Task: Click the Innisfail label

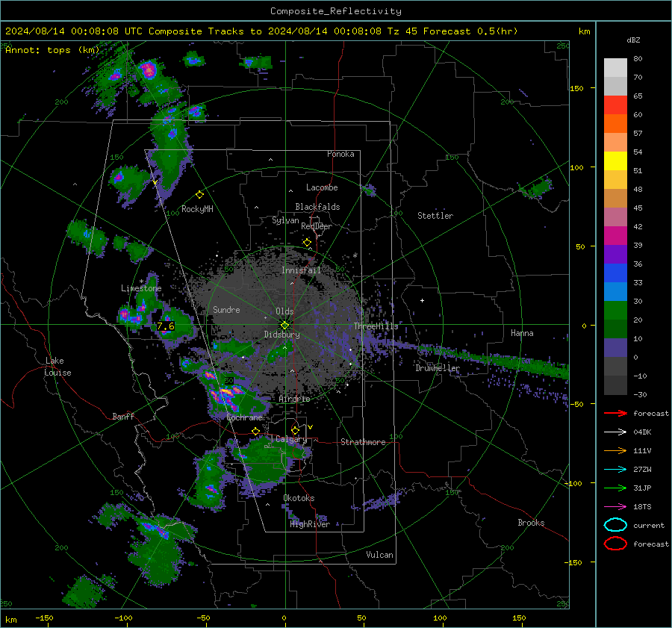Action: tap(301, 270)
